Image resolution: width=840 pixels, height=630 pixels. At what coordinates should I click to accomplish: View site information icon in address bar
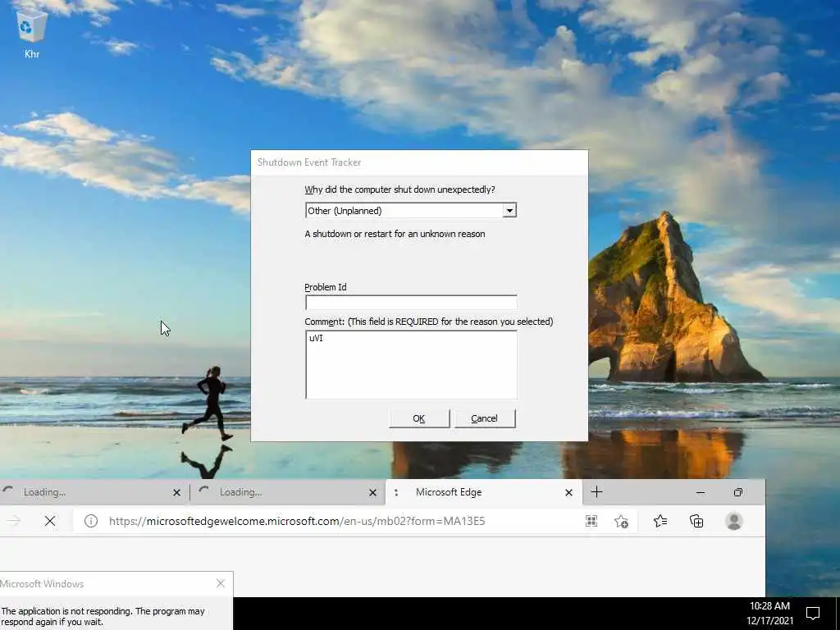(91, 521)
